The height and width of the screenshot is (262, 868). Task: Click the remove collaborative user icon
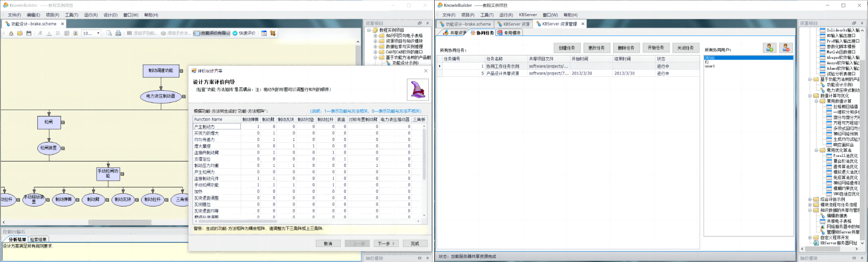(x=786, y=48)
